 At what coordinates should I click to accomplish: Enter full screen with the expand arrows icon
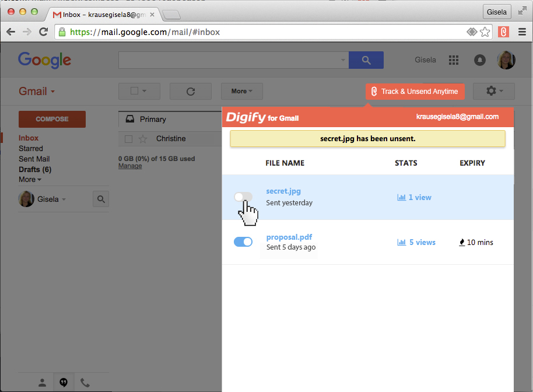click(522, 12)
